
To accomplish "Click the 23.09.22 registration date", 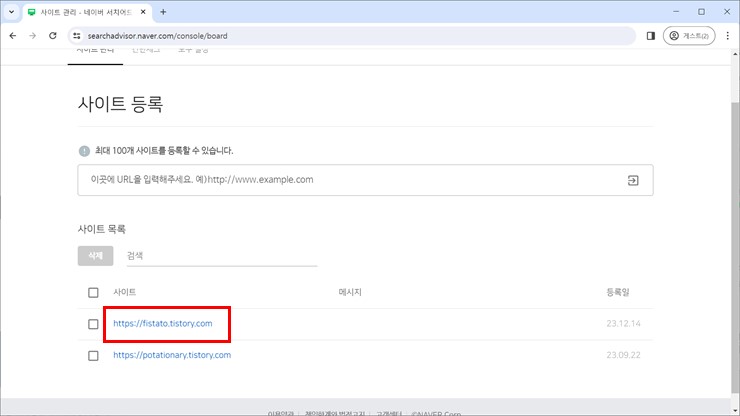I will click(x=623, y=355).
